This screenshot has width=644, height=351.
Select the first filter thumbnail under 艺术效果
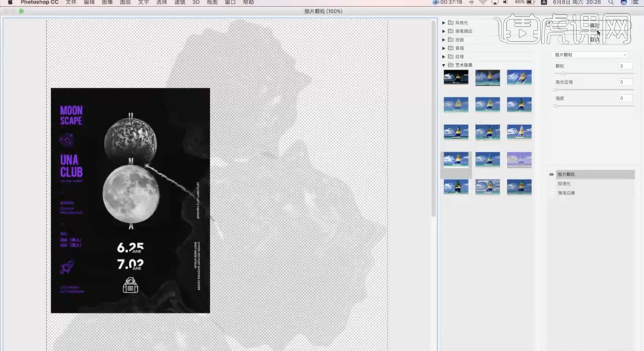[455, 77]
